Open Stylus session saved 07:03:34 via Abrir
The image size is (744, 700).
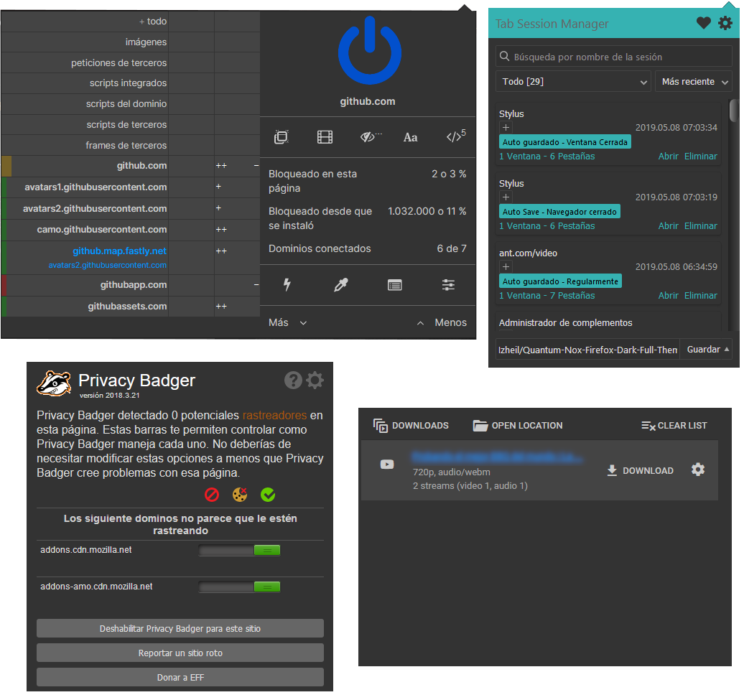click(x=668, y=156)
